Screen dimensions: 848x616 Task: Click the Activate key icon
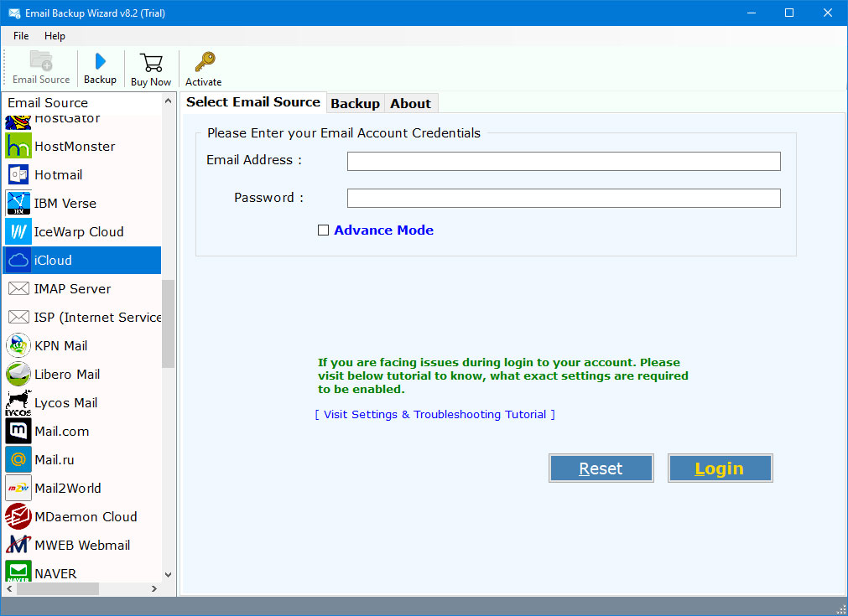coord(205,62)
